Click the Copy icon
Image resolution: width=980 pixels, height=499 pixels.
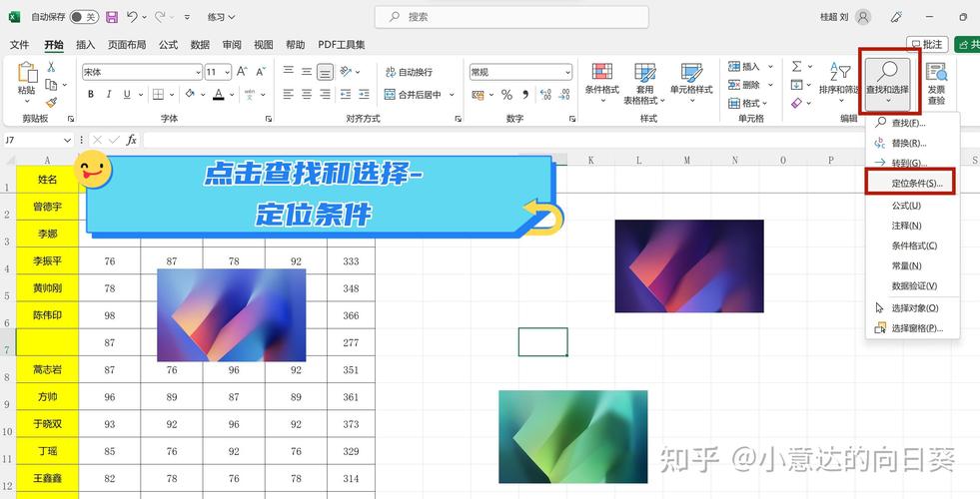[x=51, y=84]
